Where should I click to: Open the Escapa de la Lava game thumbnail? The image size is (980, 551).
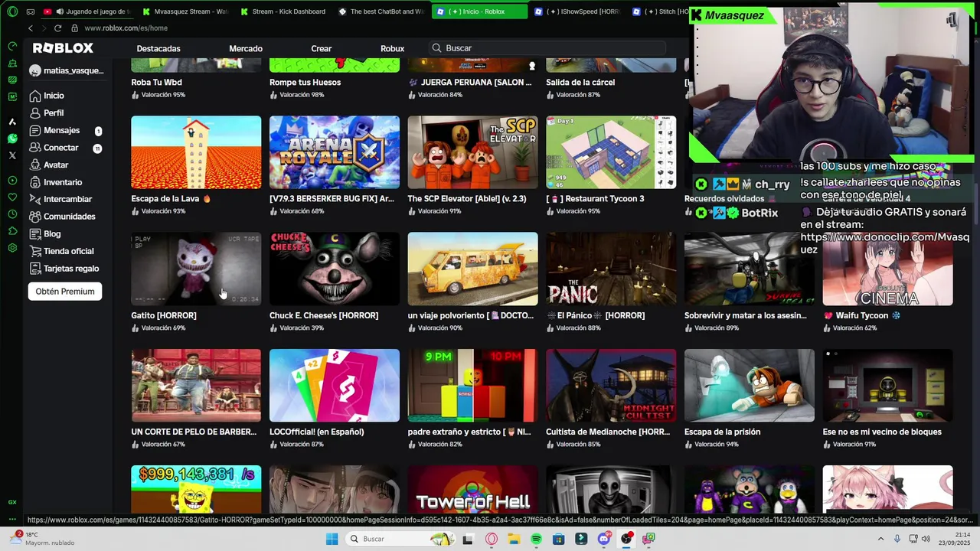(x=196, y=152)
